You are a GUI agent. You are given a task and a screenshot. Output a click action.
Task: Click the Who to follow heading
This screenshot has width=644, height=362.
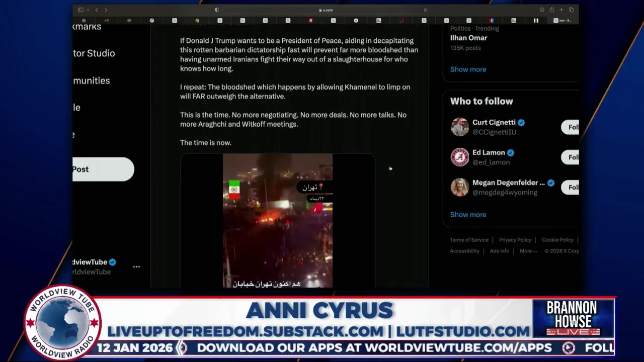pyautogui.click(x=481, y=101)
